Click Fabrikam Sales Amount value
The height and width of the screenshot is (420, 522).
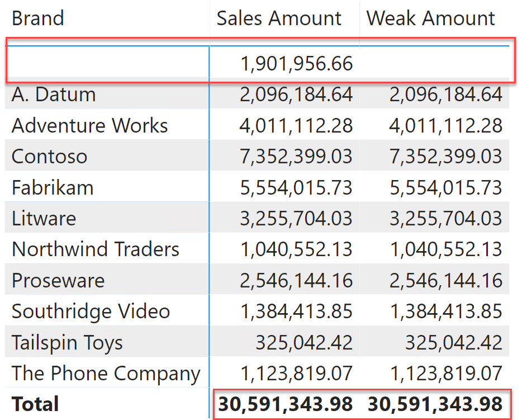click(296, 187)
